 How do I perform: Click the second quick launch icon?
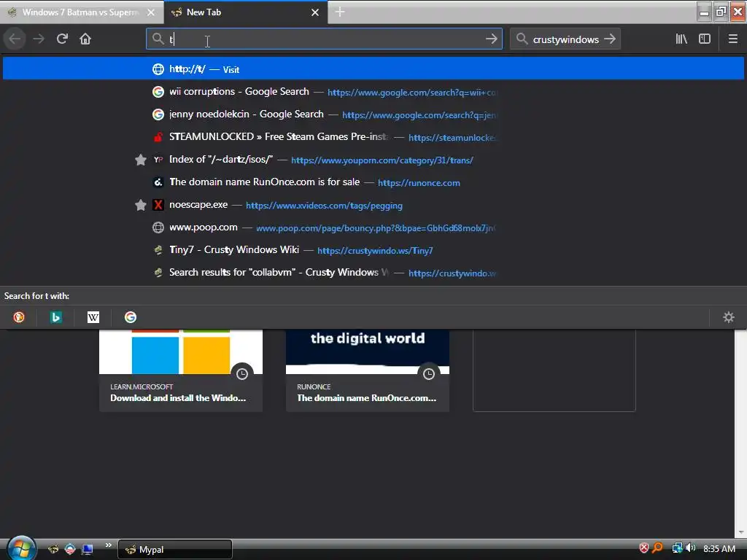tap(70, 549)
